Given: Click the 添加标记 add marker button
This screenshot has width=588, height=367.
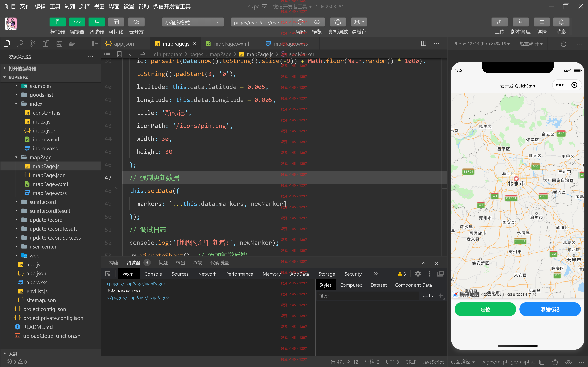Looking at the screenshot, I should click(550, 309).
